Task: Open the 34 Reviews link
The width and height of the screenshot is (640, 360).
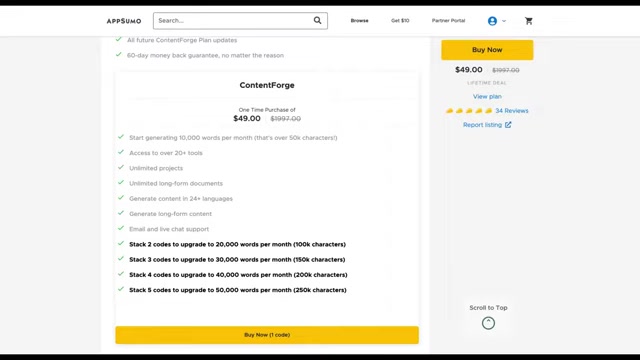Action: click(x=511, y=111)
